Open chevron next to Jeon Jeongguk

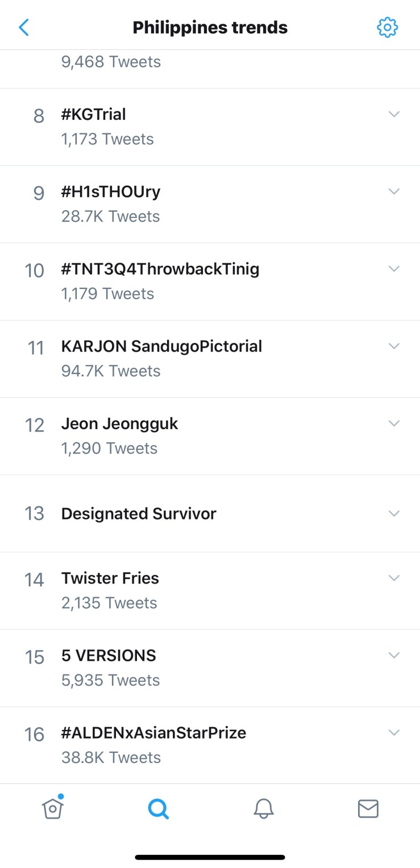point(394,423)
